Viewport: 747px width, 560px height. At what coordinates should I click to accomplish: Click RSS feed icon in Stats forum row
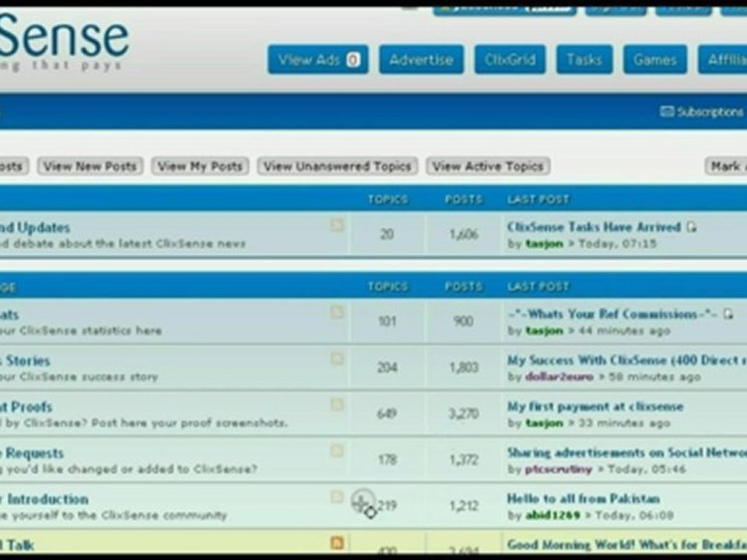pyautogui.click(x=337, y=313)
